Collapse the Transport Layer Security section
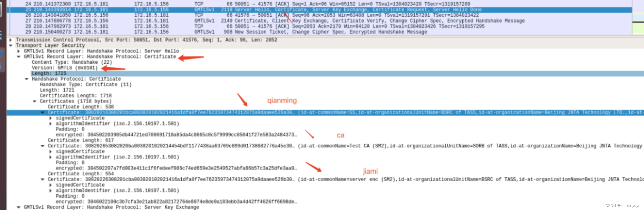 pyautogui.click(x=11, y=46)
